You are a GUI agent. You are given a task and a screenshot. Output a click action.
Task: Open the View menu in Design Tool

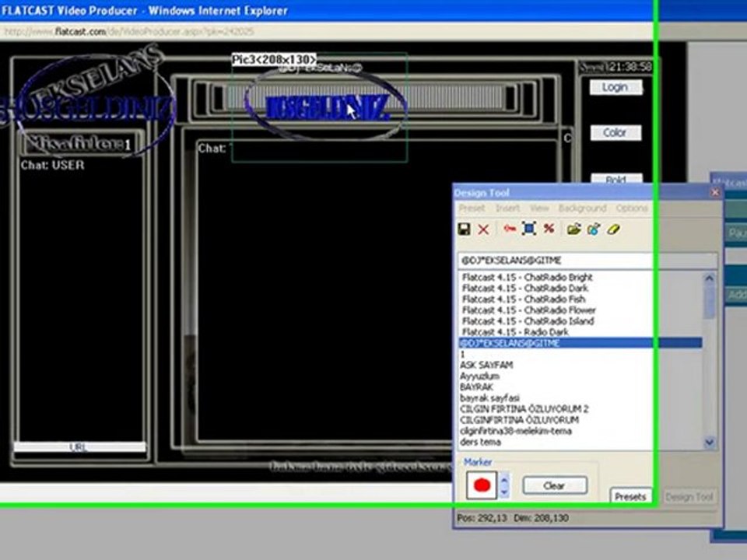point(539,208)
